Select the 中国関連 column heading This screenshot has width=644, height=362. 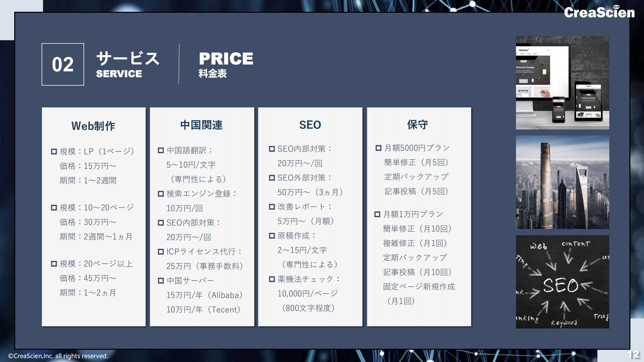pos(201,125)
